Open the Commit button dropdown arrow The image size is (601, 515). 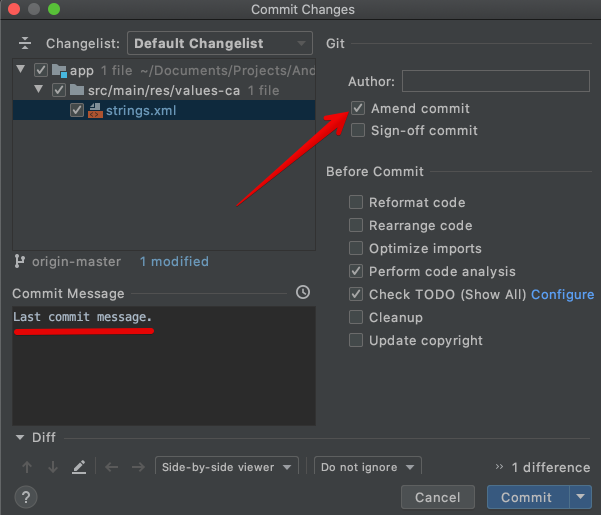point(581,497)
